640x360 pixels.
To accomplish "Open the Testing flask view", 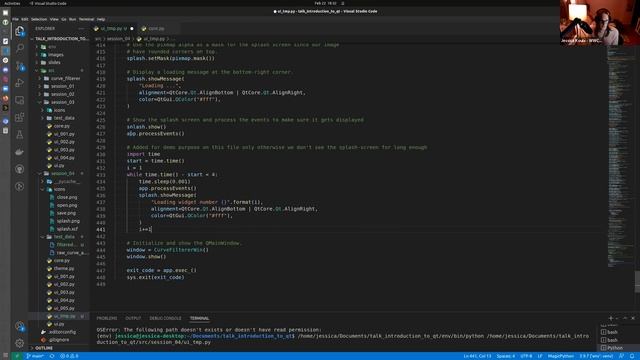I will click(20, 134).
